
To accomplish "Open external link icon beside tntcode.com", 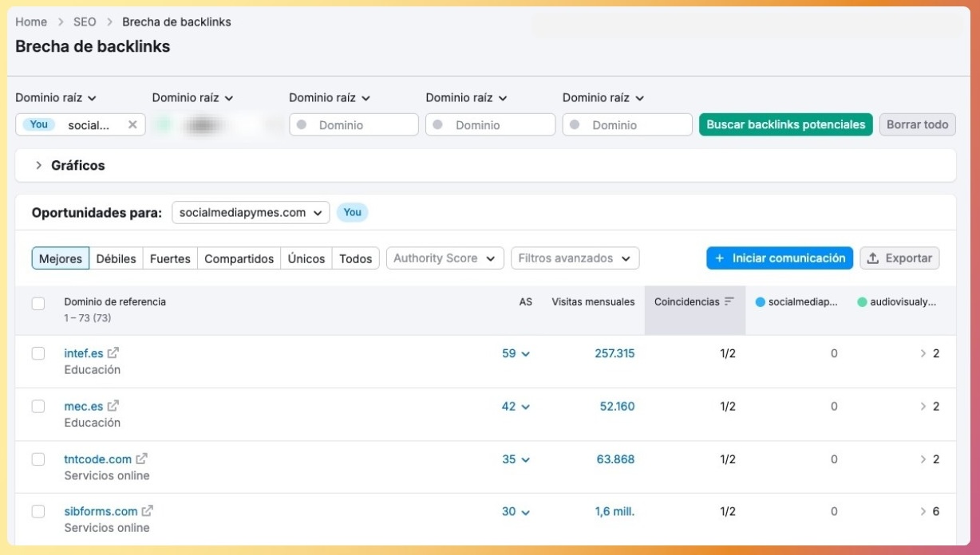I will point(141,459).
